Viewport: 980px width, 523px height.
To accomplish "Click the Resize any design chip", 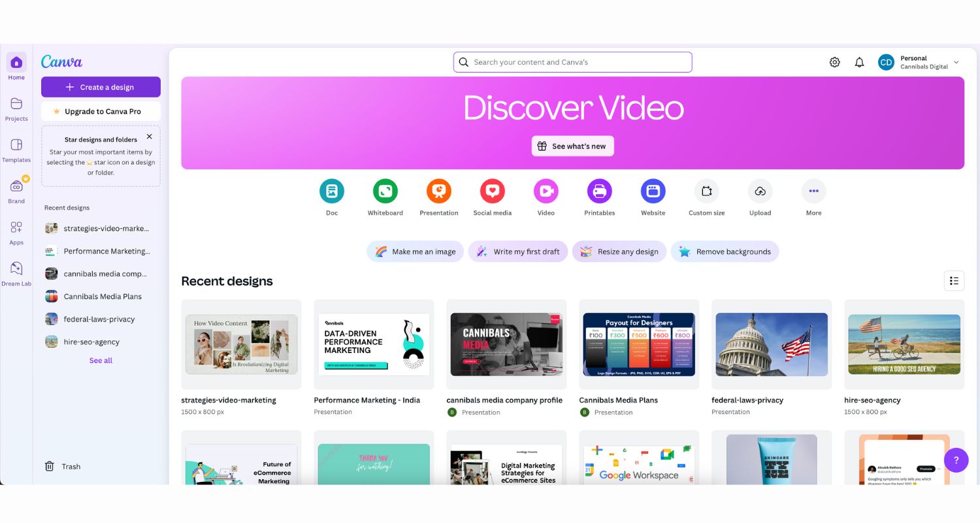I will click(619, 252).
